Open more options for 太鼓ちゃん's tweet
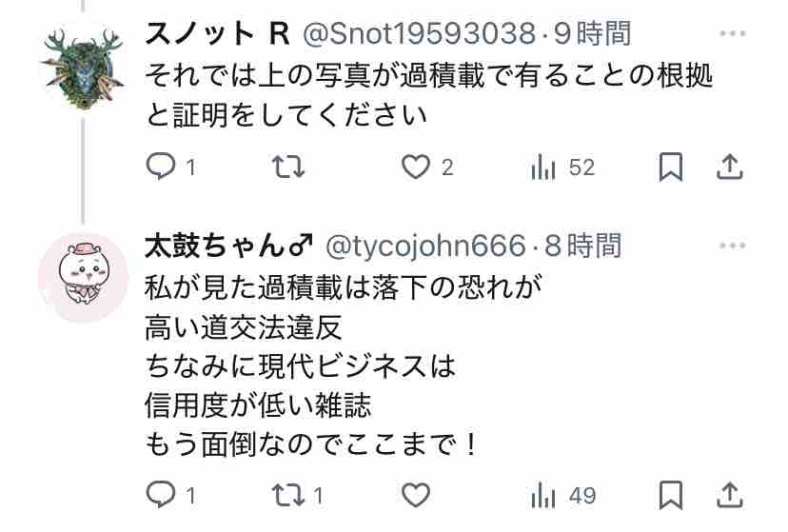This screenshot has width=788, height=532. pyautogui.click(x=732, y=246)
